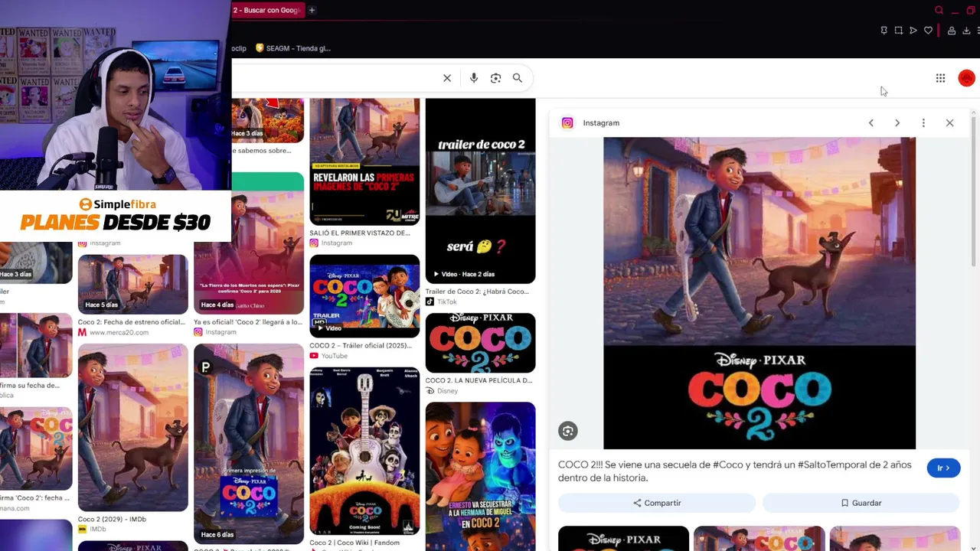This screenshot has width=980, height=551.
Task: Open 'Coco 2 | Coco Wiki | Fandom' result
Action: pos(354,543)
